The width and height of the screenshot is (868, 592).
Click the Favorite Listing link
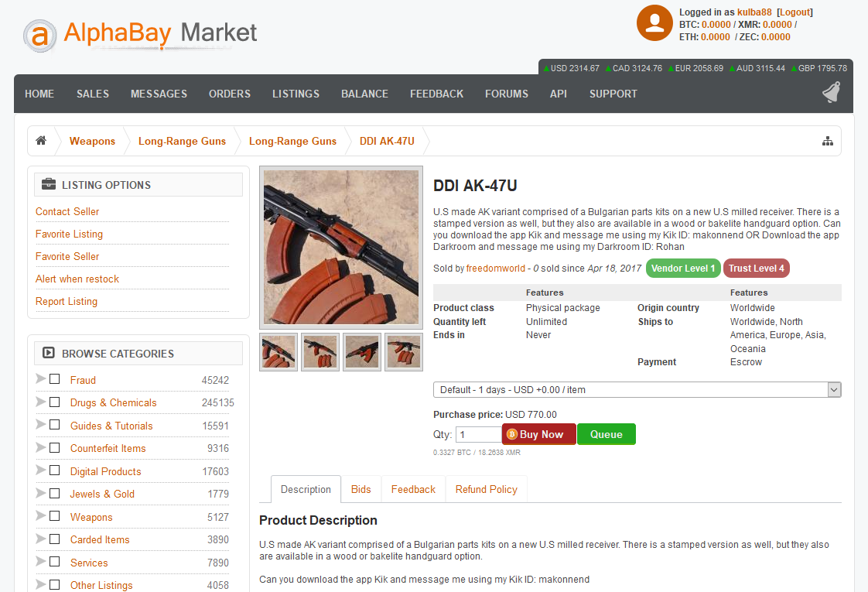[x=69, y=234]
